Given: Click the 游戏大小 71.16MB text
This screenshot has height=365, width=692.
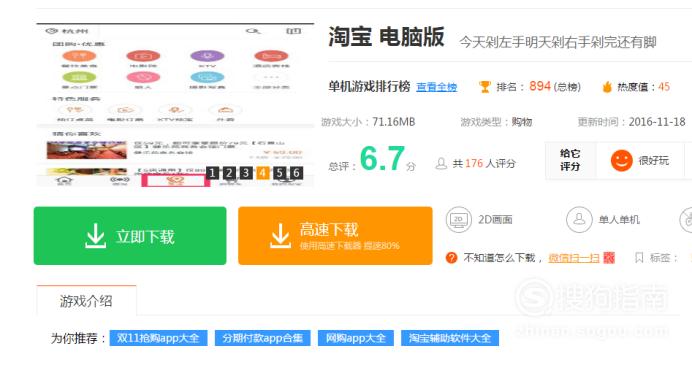Looking at the screenshot, I should (x=368, y=122).
